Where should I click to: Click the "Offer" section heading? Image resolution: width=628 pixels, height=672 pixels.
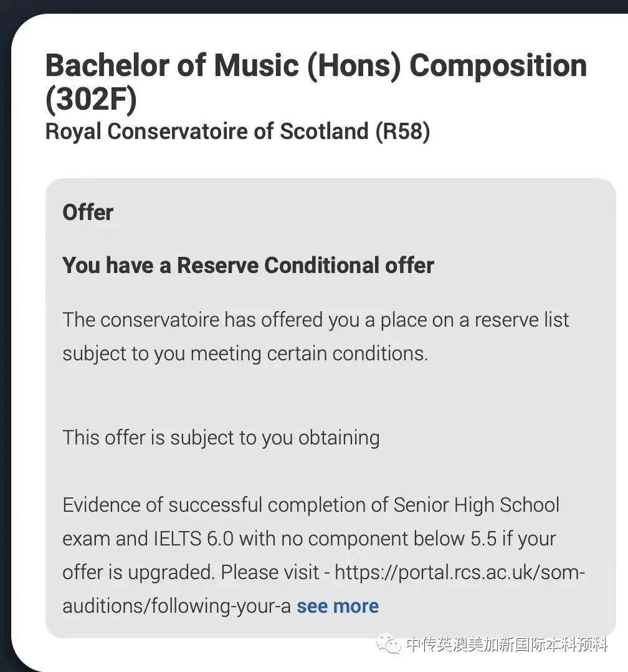coord(88,213)
